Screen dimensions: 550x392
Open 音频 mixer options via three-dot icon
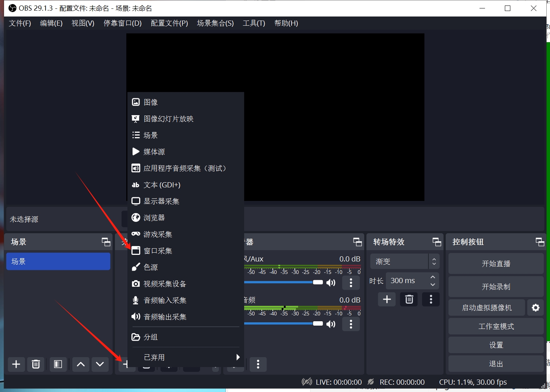[x=351, y=324]
